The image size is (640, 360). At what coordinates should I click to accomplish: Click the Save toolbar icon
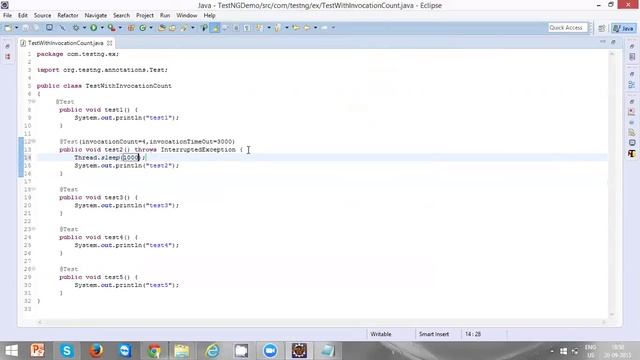(x=25, y=28)
